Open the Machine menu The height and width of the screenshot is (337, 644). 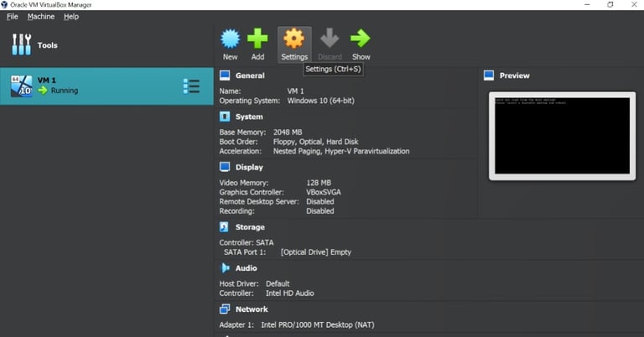tap(40, 17)
